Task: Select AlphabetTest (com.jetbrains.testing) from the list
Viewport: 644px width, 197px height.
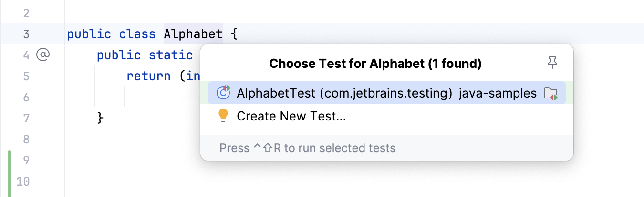Action: click(x=344, y=93)
